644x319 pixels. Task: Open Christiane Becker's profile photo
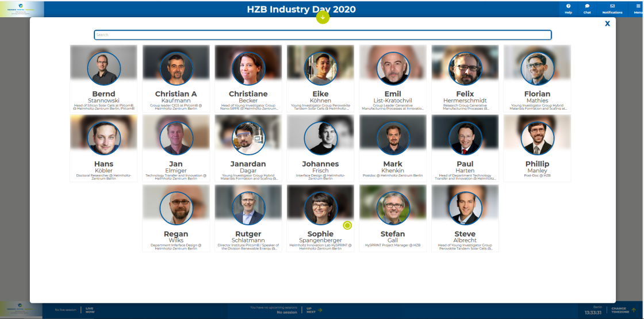tap(248, 68)
